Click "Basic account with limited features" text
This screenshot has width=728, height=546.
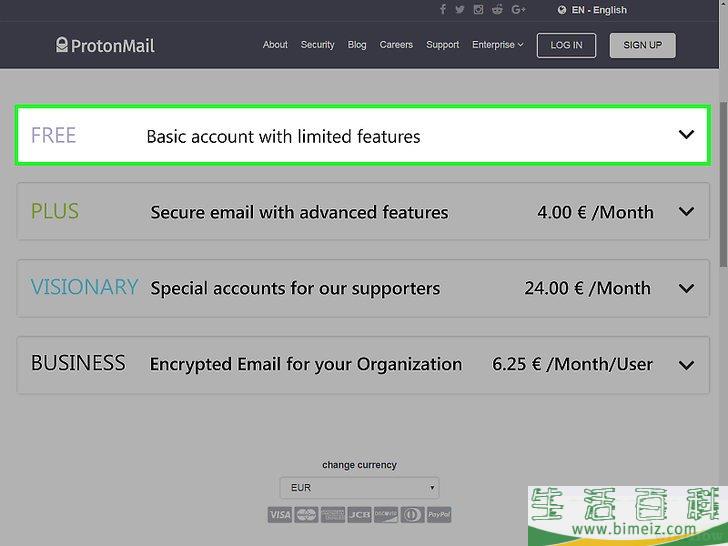coord(283,137)
